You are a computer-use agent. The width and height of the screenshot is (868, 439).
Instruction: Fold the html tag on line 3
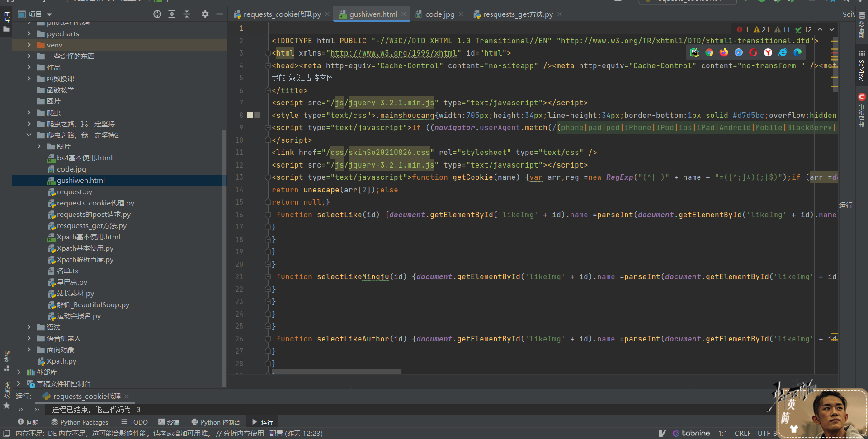pos(268,53)
